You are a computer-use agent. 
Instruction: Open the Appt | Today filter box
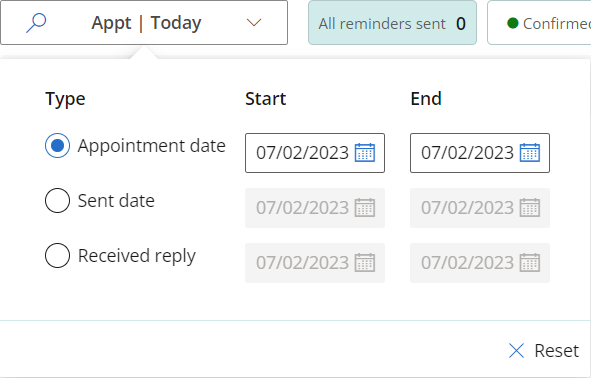coord(144,23)
